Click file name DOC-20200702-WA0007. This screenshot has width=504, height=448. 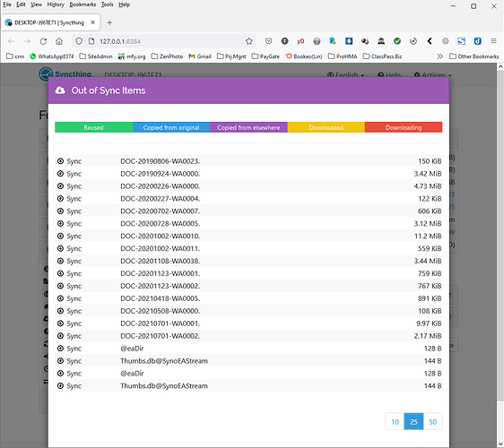click(160, 211)
